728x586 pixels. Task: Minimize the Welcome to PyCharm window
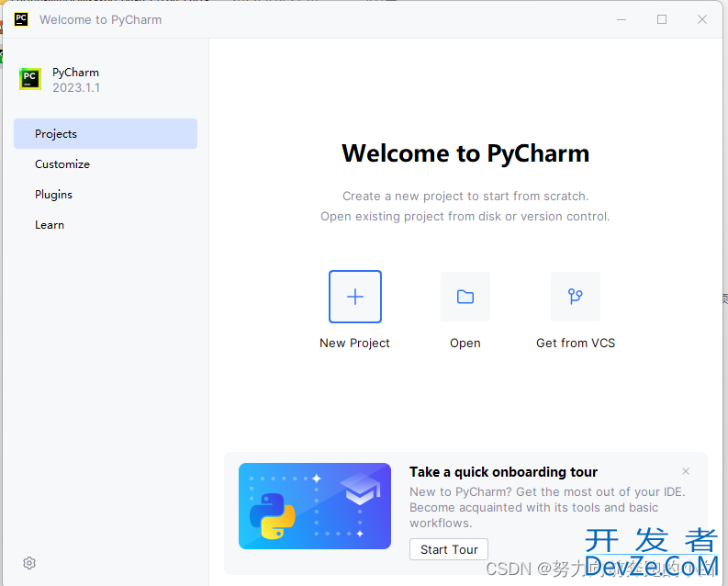[x=622, y=19]
